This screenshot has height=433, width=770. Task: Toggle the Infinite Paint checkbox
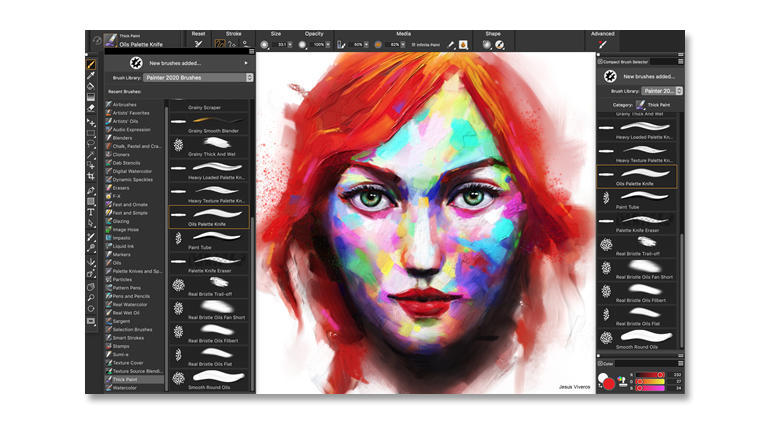point(413,45)
